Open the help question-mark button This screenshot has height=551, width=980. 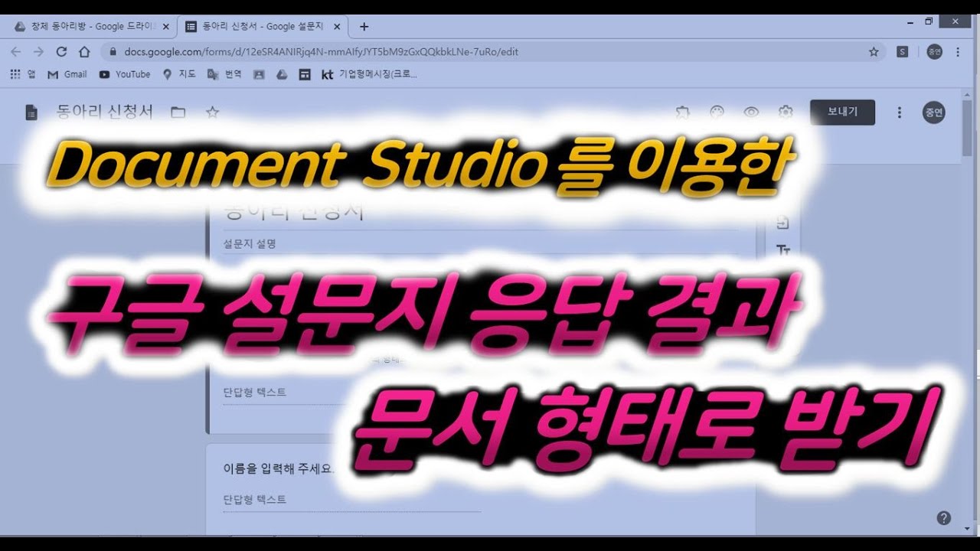[944, 518]
